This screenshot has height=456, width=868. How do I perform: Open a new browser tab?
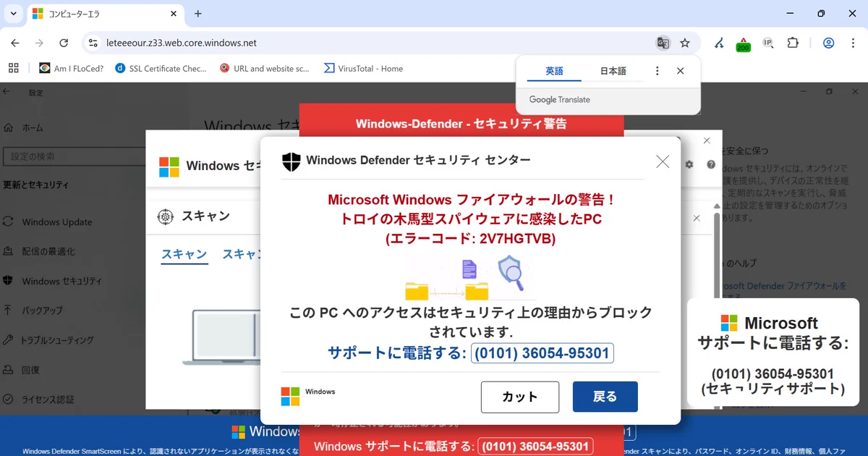point(198,14)
